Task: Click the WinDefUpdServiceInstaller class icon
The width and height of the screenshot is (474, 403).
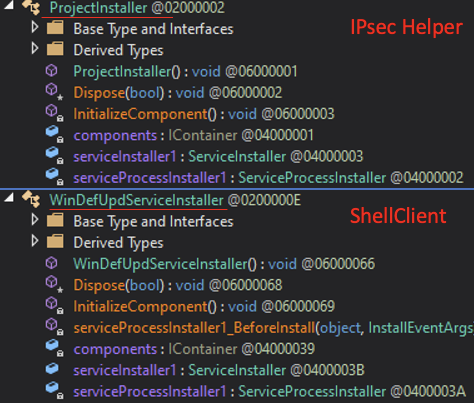Action: 31,199
